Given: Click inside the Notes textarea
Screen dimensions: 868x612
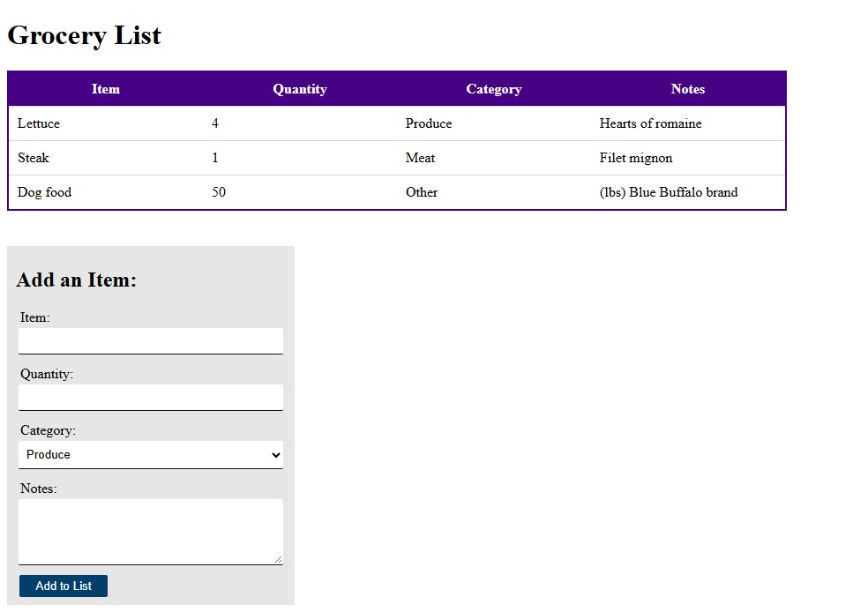Looking at the screenshot, I should point(151,532).
